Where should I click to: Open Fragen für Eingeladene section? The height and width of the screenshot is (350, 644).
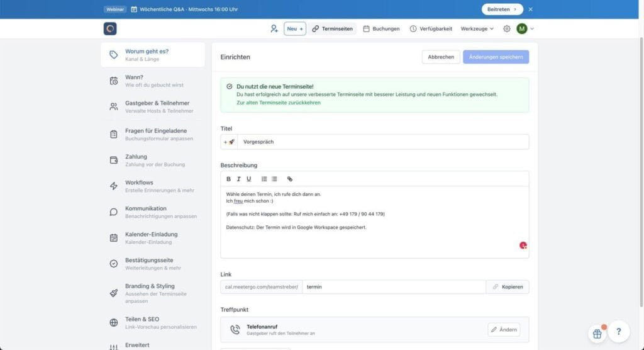point(153,134)
